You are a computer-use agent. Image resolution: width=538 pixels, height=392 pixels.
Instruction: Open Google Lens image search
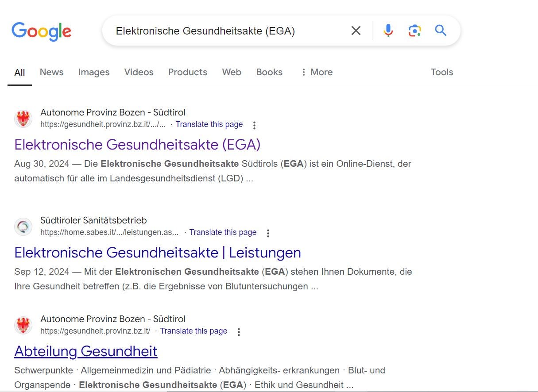click(x=414, y=31)
